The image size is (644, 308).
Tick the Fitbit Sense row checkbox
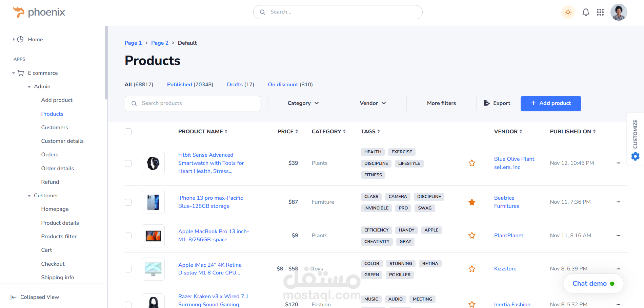tap(128, 163)
